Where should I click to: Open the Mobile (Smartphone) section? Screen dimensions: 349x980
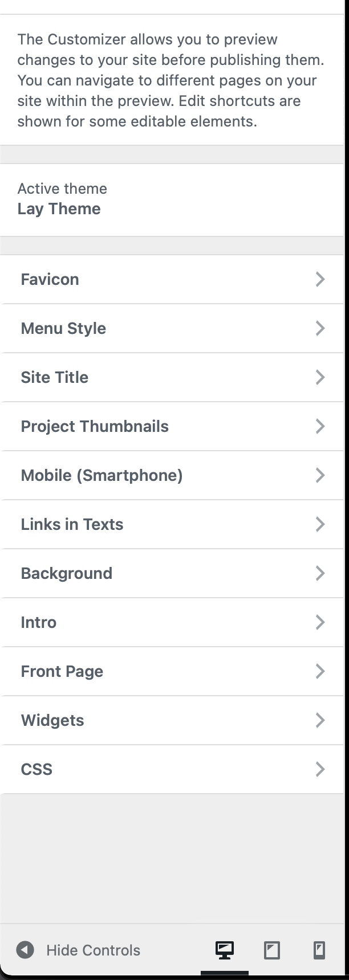102,475
